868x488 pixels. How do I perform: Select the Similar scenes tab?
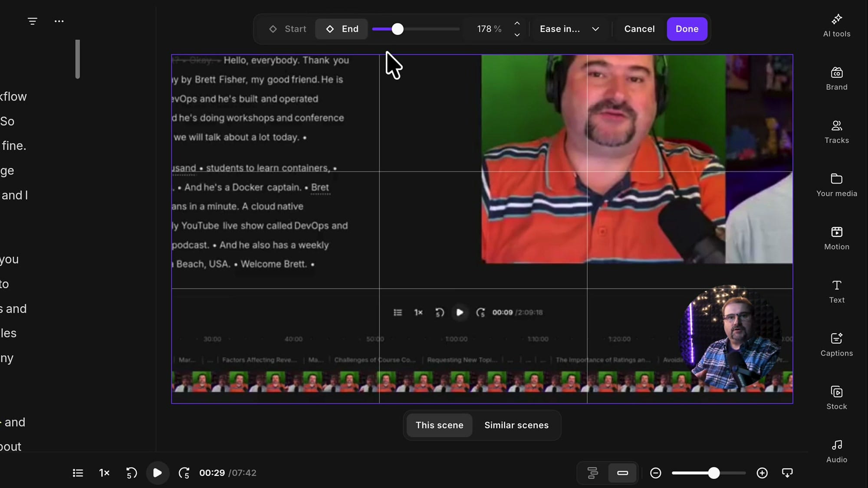(516, 425)
